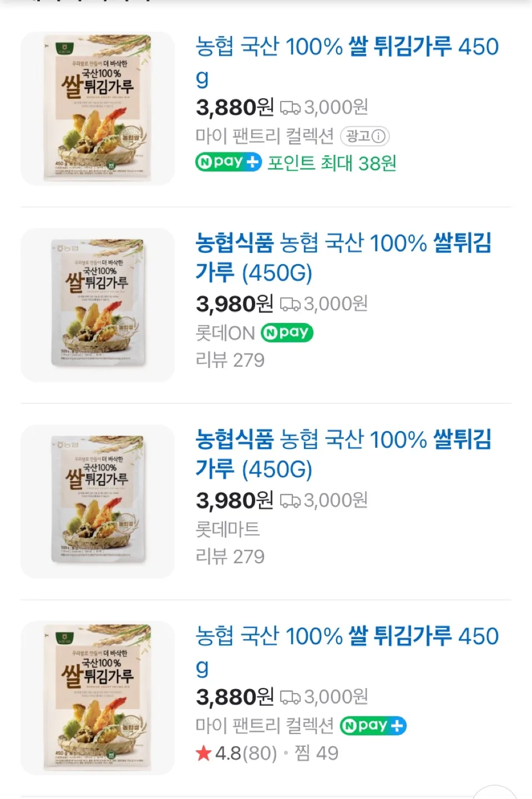Image resolution: width=532 pixels, height=799 pixels.
Task: Tap delivery truck icon in the 롯데ON listing
Action: 290,304
